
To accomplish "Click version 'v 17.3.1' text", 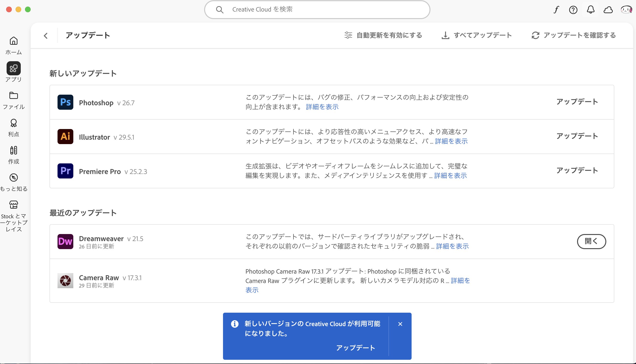I will tap(132, 278).
